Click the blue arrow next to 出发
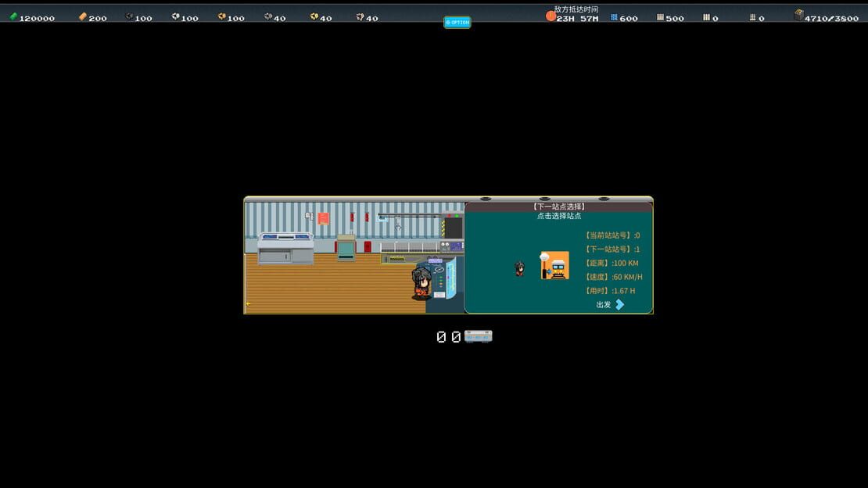The width and height of the screenshot is (868, 488). point(620,305)
